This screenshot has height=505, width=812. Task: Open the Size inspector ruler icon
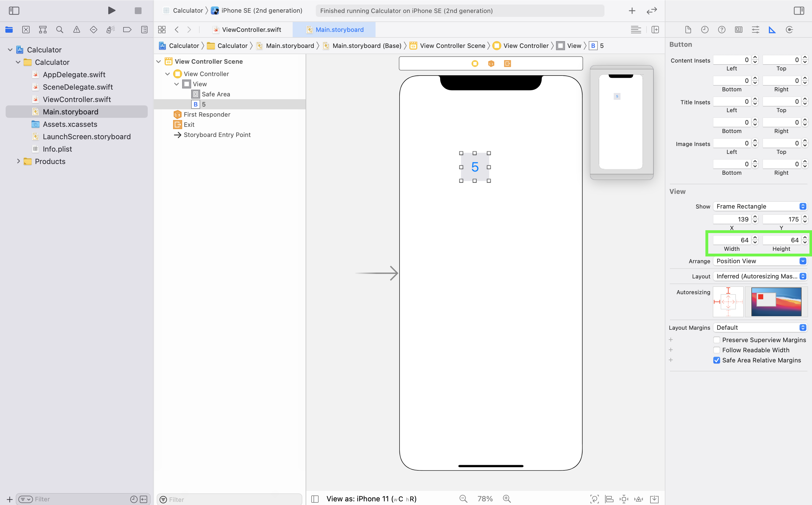tap(772, 30)
